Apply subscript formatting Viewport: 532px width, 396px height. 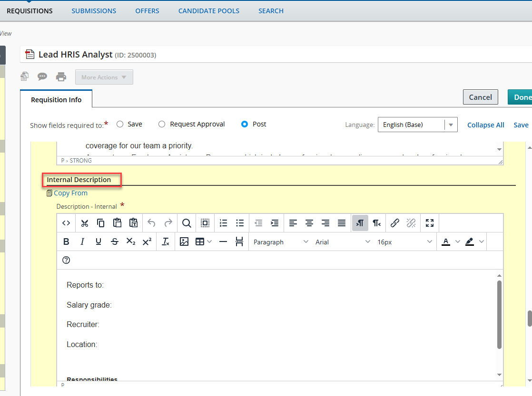[131, 242]
